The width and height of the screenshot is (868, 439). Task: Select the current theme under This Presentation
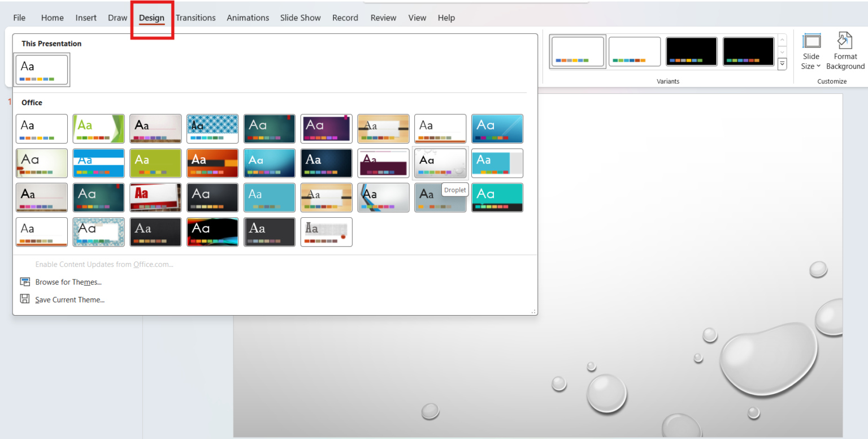pyautogui.click(x=41, y=70)
